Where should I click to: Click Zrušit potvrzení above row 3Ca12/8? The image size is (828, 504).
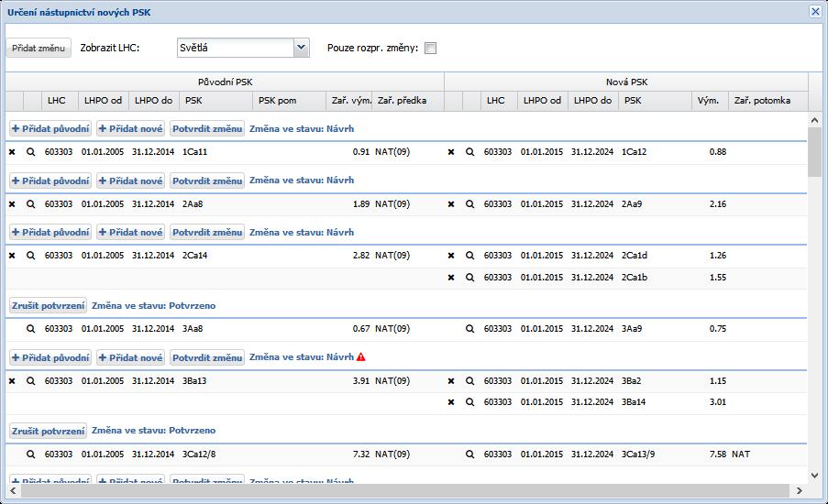tap(48, 432)
